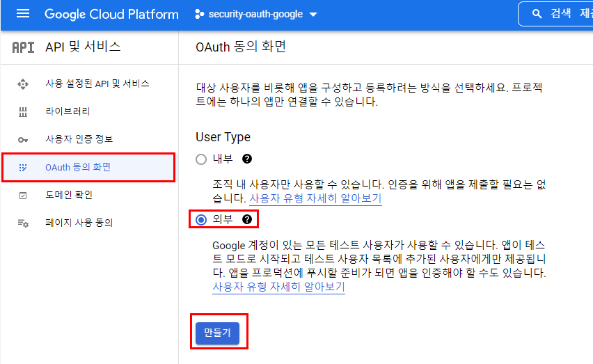Open 페이지 사용 동의 menu item
Screen dimensions: 593x364
point(79,223)
